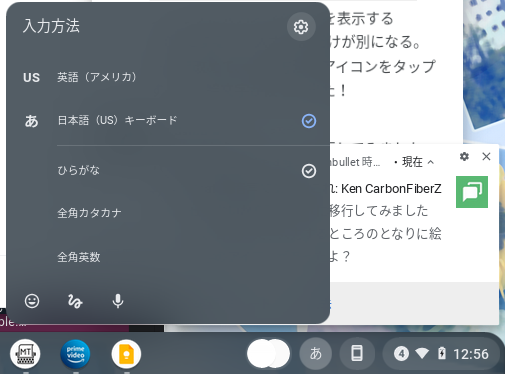Click the white double-circle holding-space icon
Screen dimensions: 505x374
(269, 354)
